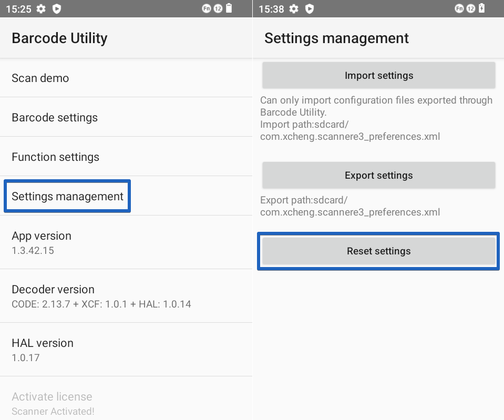
Task: Open Barcode settings
Action: pyautogui.click(x=55, y=117)
